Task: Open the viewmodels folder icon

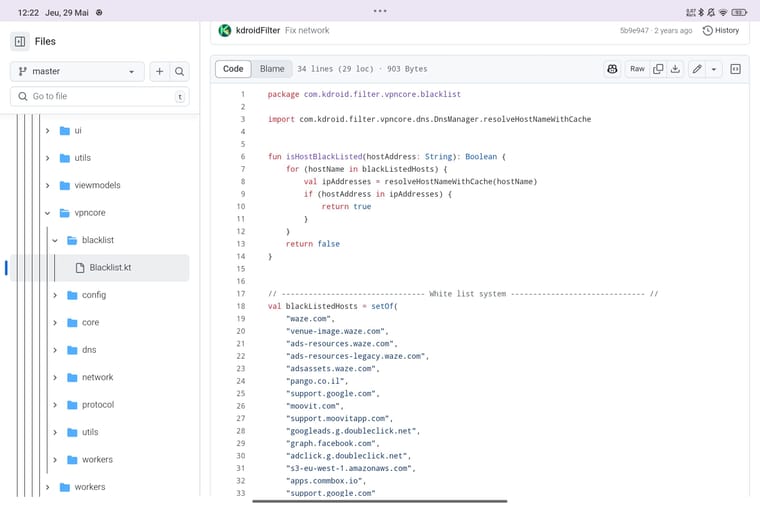Action: (x=64, y=185)
